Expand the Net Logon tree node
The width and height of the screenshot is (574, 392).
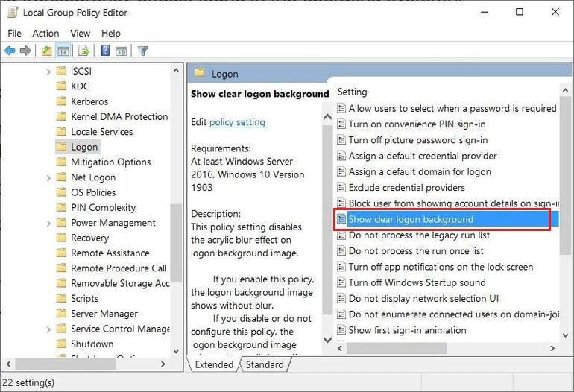tap(48, 178)
